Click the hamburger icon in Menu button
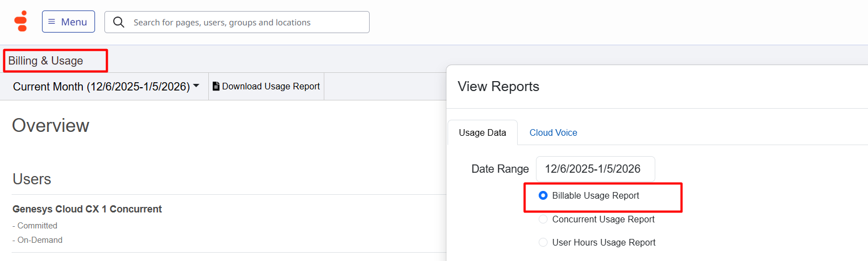868x261 pixels. pyautogui.click(x=51, y=22)
